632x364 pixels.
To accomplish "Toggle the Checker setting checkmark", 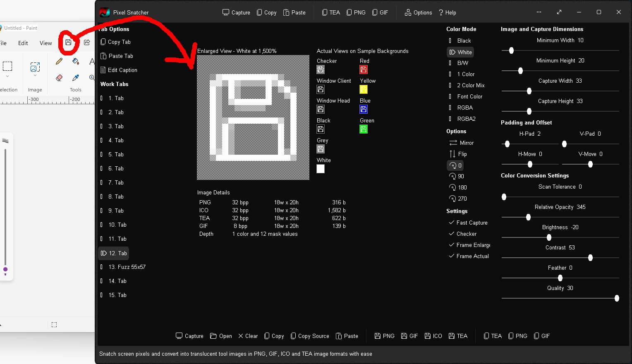I will coord(452,234).
